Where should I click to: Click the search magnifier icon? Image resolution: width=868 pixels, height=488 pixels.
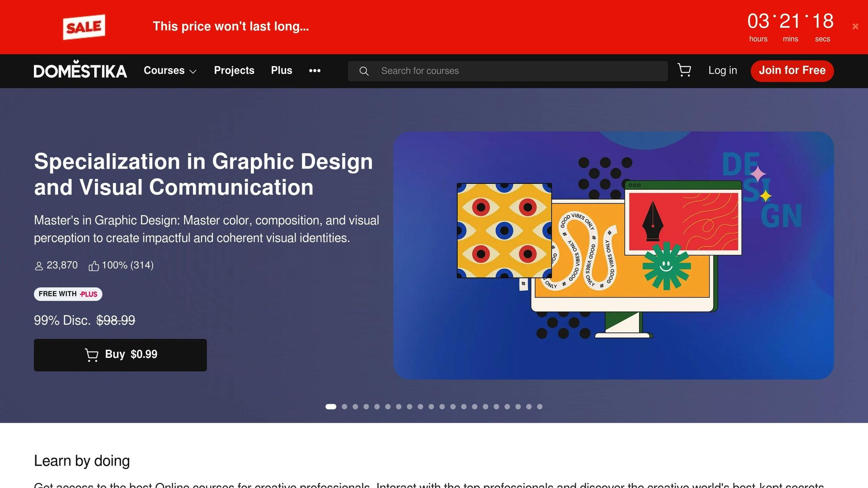tap(364, 71)
